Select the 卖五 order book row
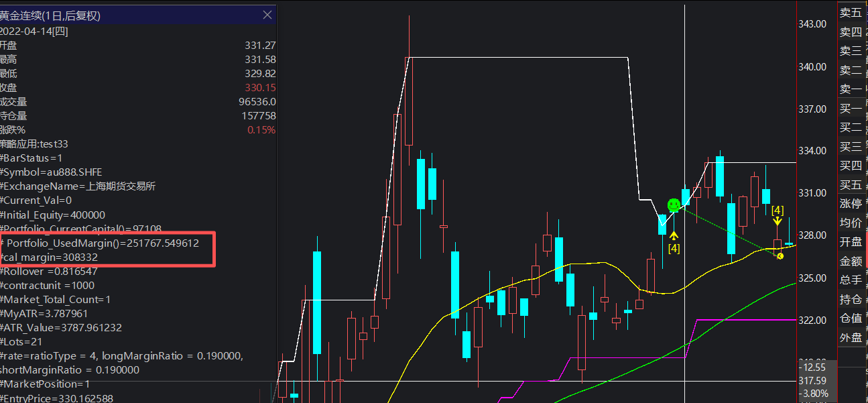 (851, 12)
